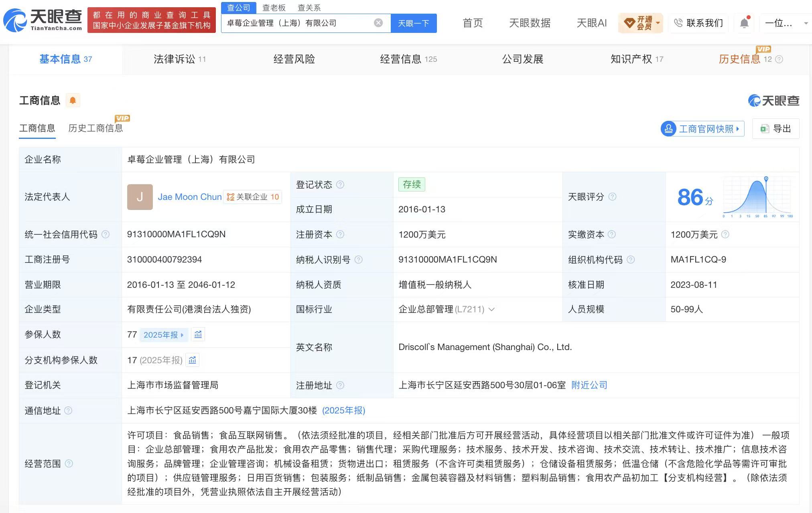Click the J avatar of the legal representative
Screen dimensions: 812x513
coord(140,197)
